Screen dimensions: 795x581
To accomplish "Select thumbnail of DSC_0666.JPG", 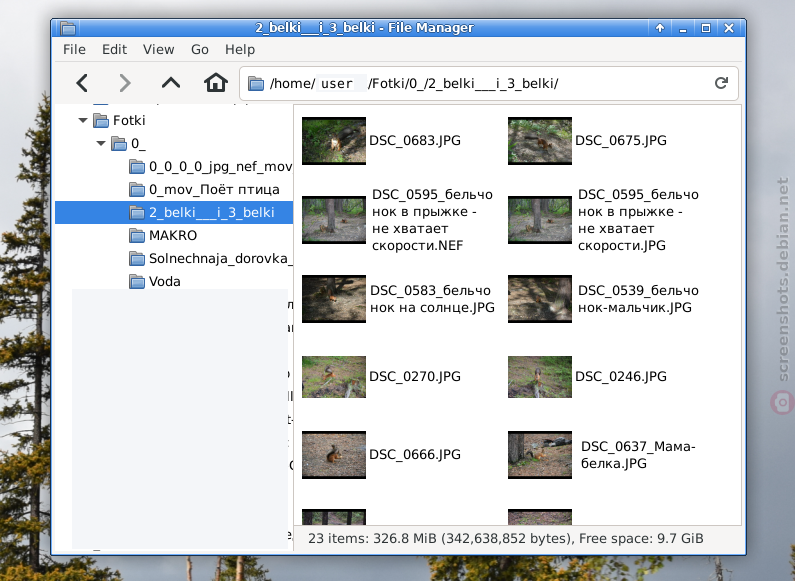I will pos(334,455).
